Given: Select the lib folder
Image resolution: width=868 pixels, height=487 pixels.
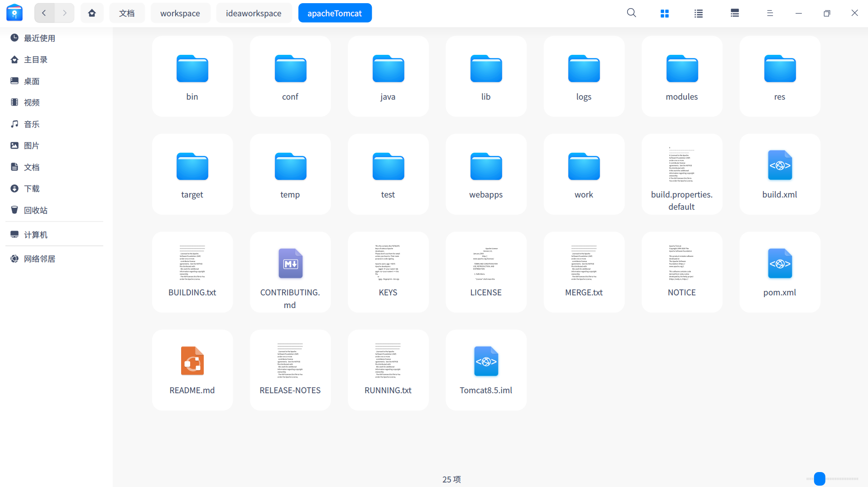Looking at the screenshot, I should tap(486, 76).
